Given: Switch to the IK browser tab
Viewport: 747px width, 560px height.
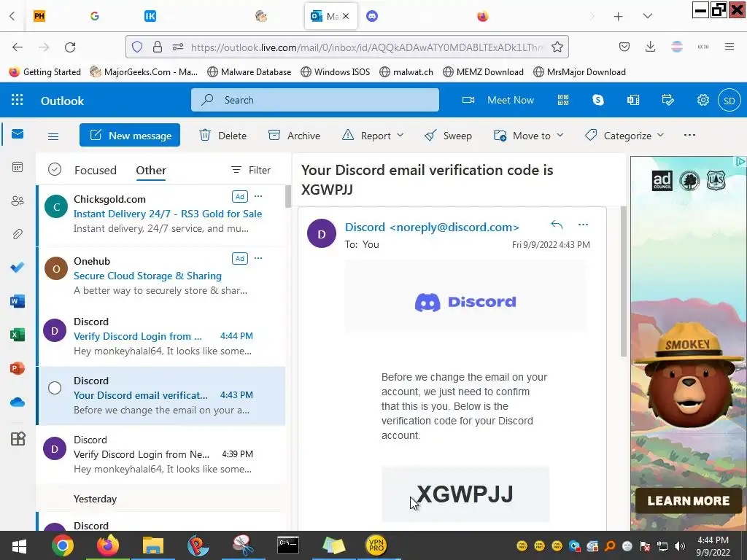Looking at the screenshot, I should [150, 16].
